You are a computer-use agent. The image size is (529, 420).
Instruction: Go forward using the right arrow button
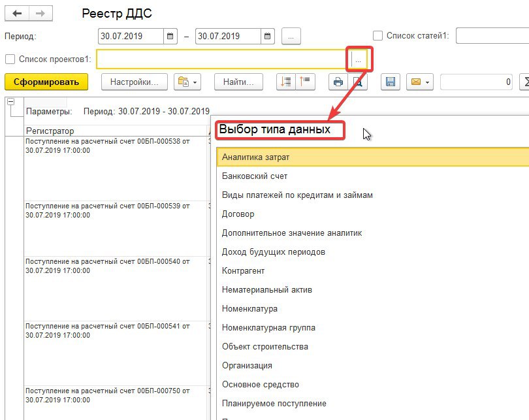[x=40, y=14]
